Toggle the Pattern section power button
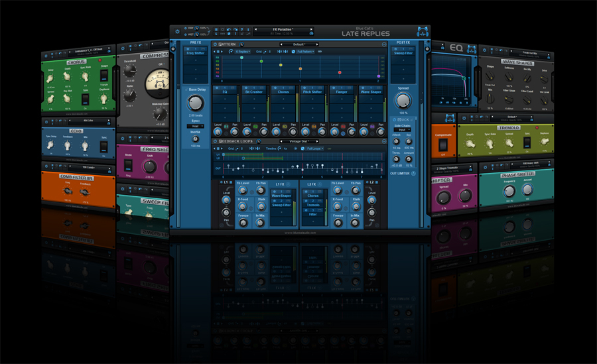Image resolution: width=597 pixels, height=364 pixels. point(215,44)
